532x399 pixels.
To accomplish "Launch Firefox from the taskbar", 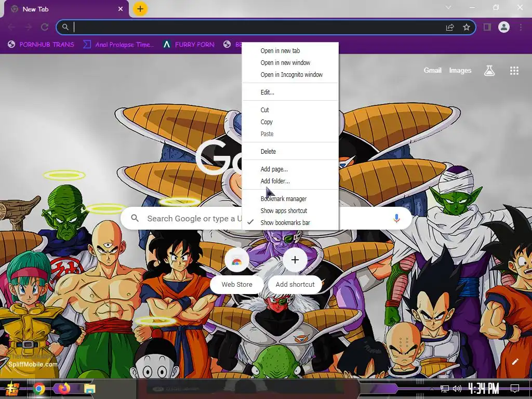I will (64, 388).
